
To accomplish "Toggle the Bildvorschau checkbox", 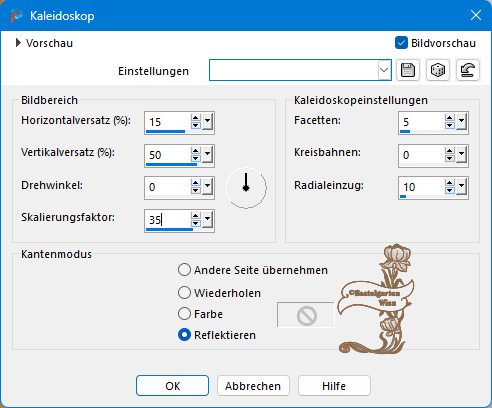I will coord(401,43).
